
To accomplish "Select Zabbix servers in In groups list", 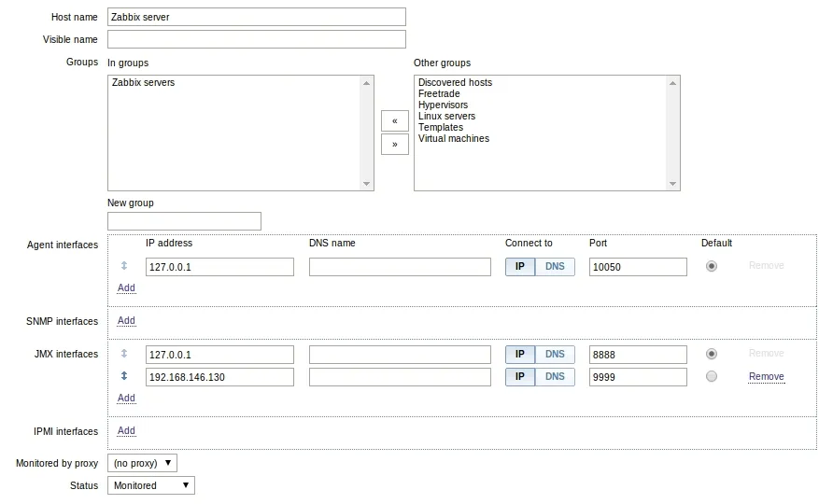I will [x=143, y=82].
